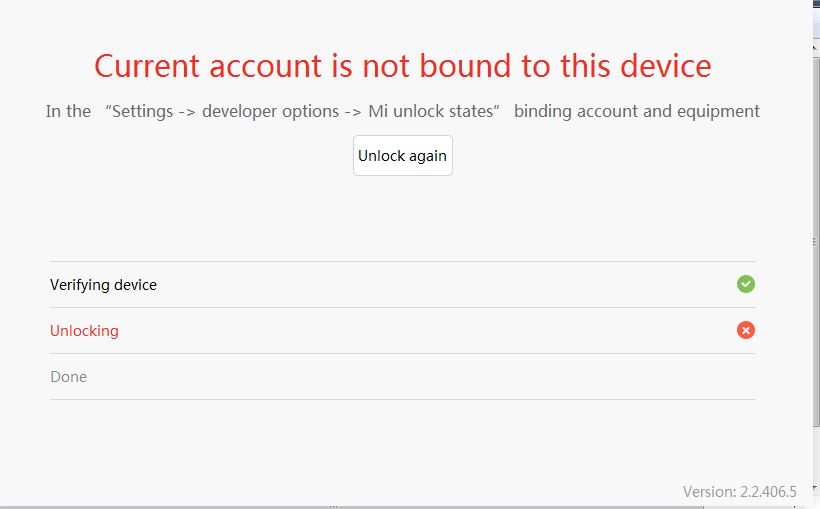Image resolution: width=820 pixels, height=509 pixels.
Task: Select the Done step label
Action: (x=68, y=377)
